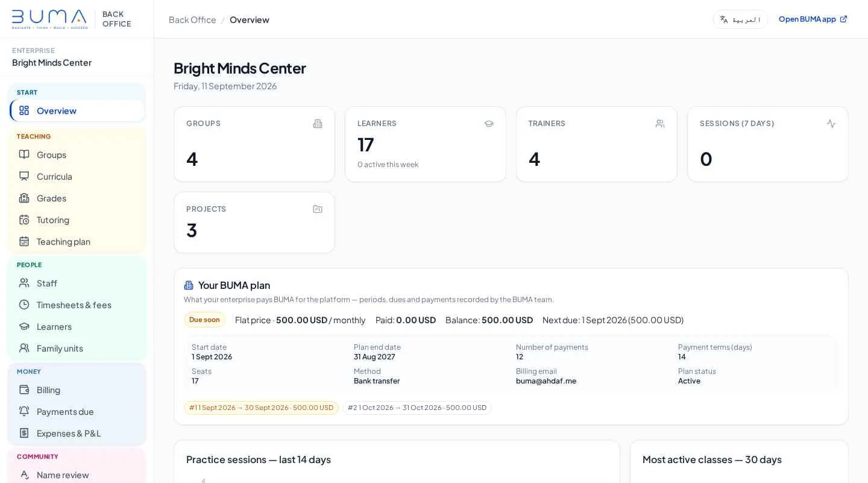The height and width of the screenshot is (483, 868).
Task: Open Expenses & P&L
Action: 77,433
